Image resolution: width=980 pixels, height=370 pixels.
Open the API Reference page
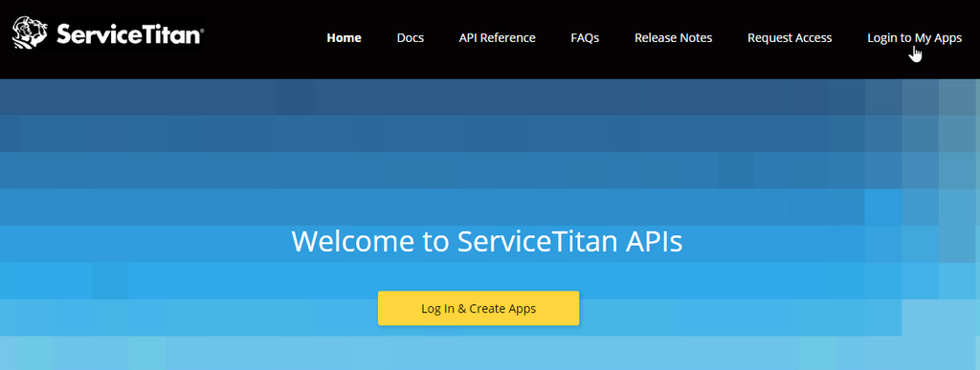coord(497,38)
